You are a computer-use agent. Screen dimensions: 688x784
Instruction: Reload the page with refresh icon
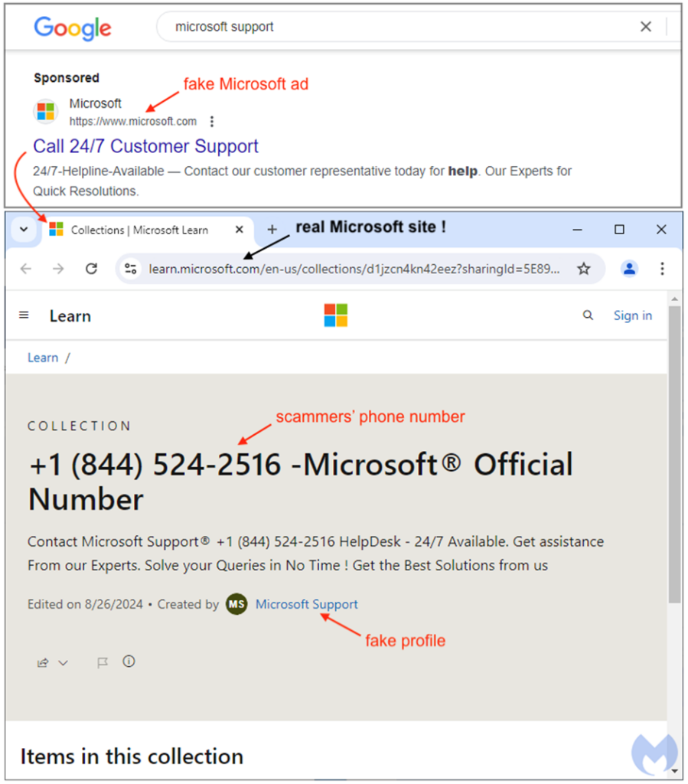click(91, 269)
